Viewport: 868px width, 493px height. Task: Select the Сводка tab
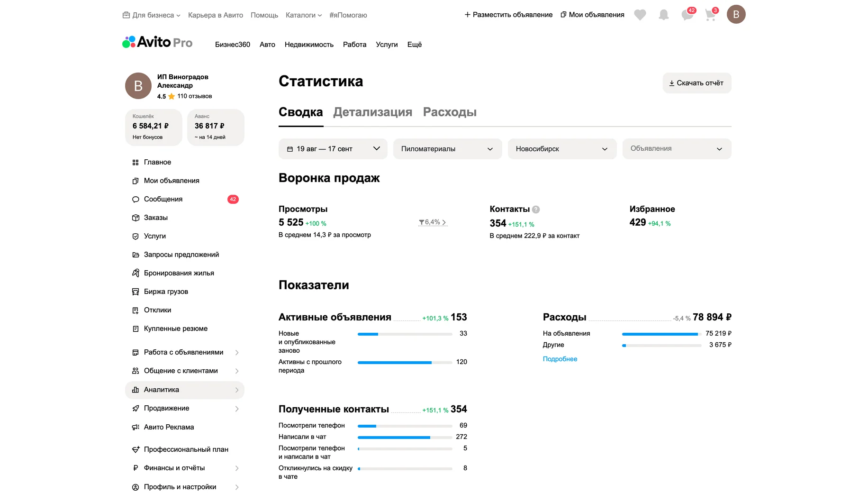pos(300,112)
